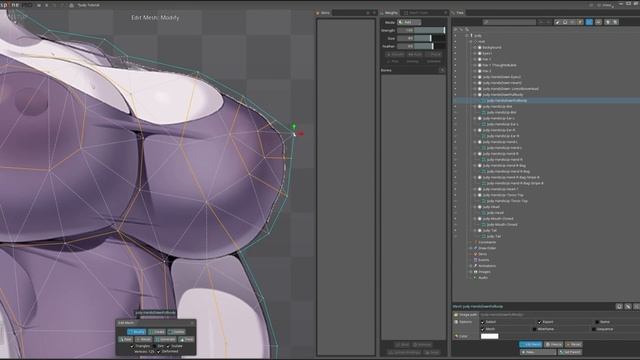Collapse the Judy-Head slot expander
Viewport: 640px width, 360px height.
(x=475, y=207)
